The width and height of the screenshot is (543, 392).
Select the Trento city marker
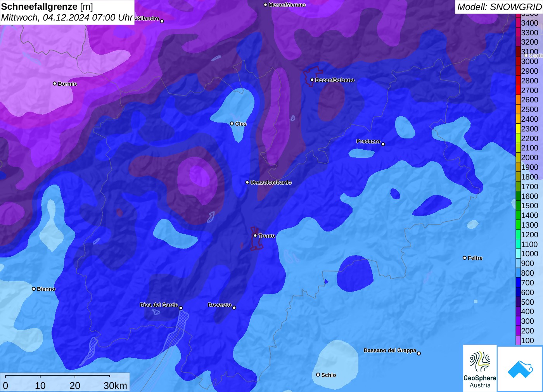coord(255,235)
